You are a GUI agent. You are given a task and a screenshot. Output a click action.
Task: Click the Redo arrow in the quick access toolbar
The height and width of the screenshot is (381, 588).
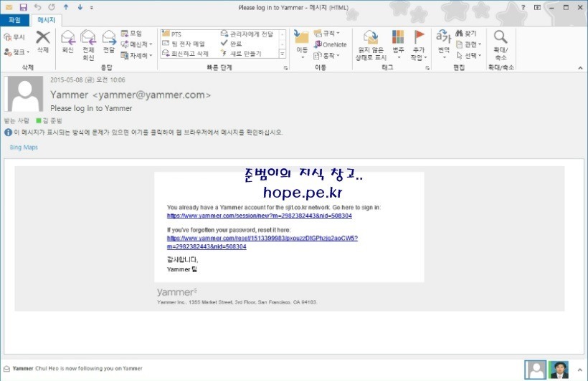click(x=52, y=7)
